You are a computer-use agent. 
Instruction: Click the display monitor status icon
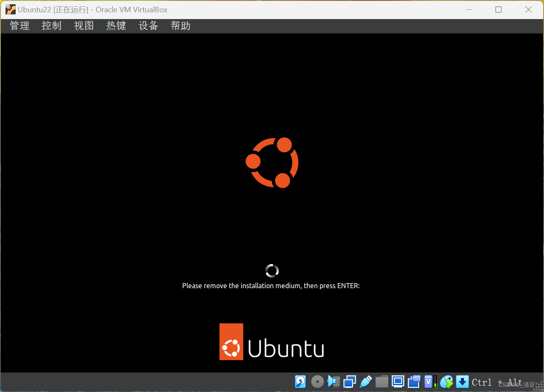click(398, 382)
